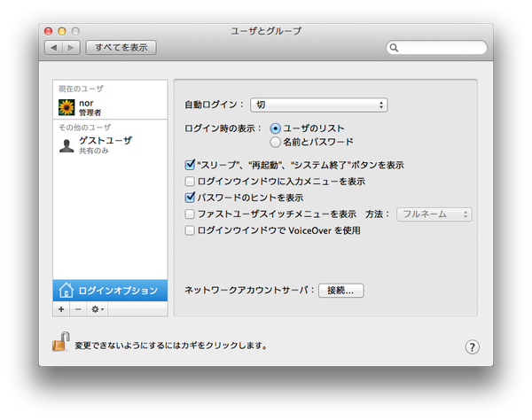Click the 現在のユーザ header text
532x420 pixels.
pyautogui.click(x=81, y=89)
